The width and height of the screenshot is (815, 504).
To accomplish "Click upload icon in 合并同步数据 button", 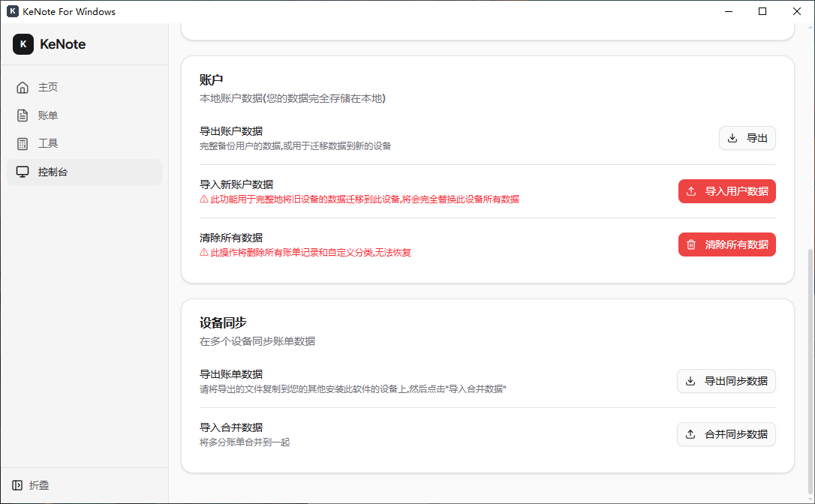I will tap(690, 434).
